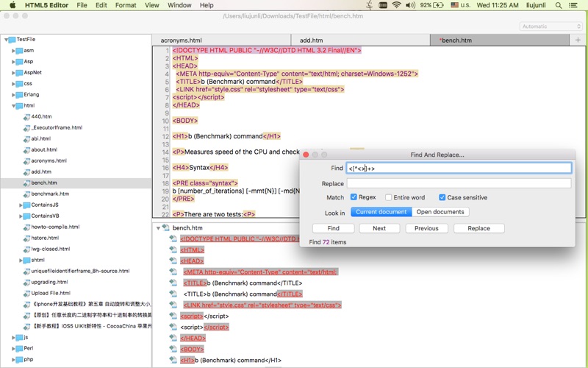Open the Window menu

[x=179, y=5]
